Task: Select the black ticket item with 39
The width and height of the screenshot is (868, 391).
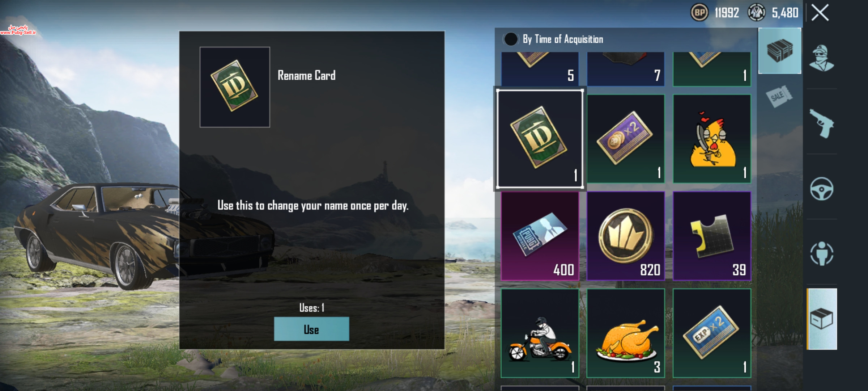Action: [712, 236]
